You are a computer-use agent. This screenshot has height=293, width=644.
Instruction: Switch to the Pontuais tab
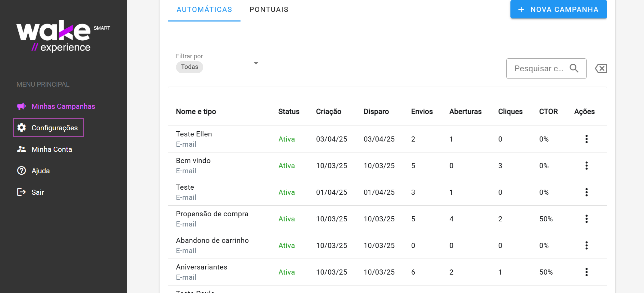pos(269,10)
